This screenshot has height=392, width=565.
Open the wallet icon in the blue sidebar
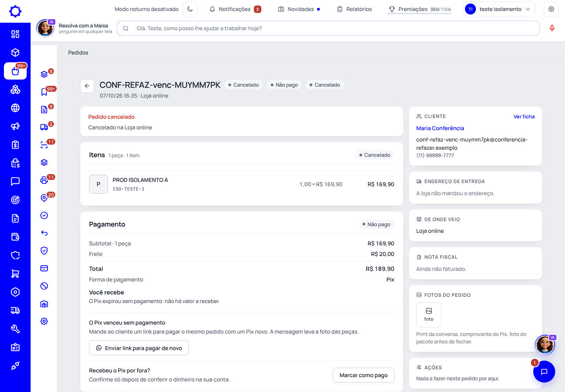pos(15,237)
